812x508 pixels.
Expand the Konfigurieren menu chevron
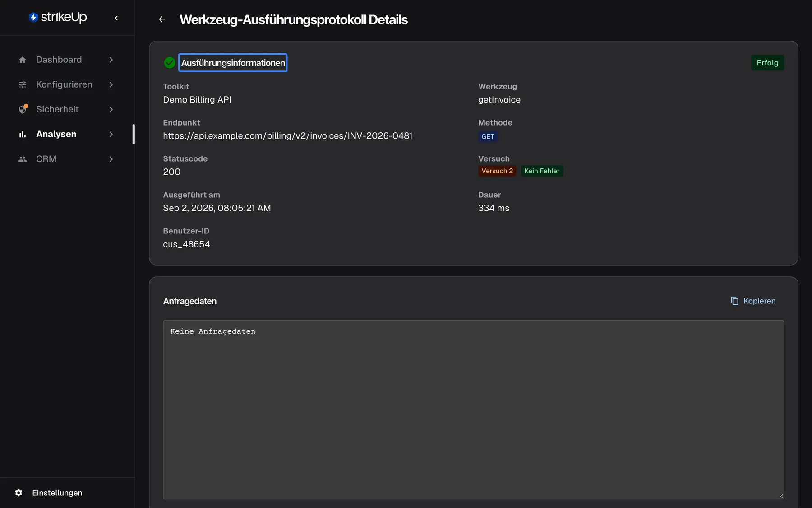[x=111, y=84]
